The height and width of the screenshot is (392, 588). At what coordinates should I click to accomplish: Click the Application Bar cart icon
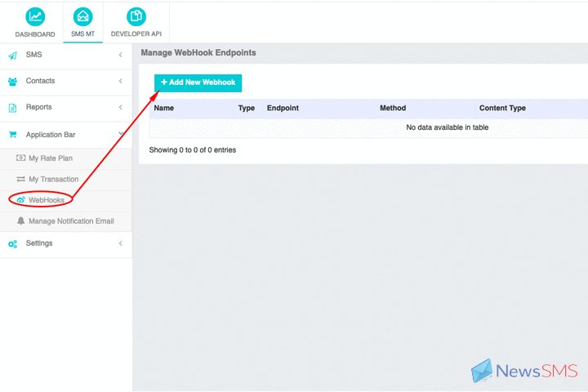click(12, 135)
